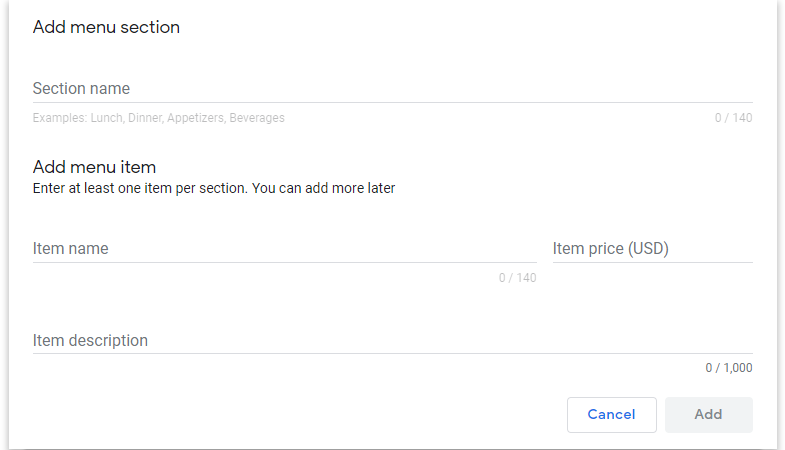Focus the Section name input field
785x450 pixels.
pyautogui.click(x=392, y=88)
